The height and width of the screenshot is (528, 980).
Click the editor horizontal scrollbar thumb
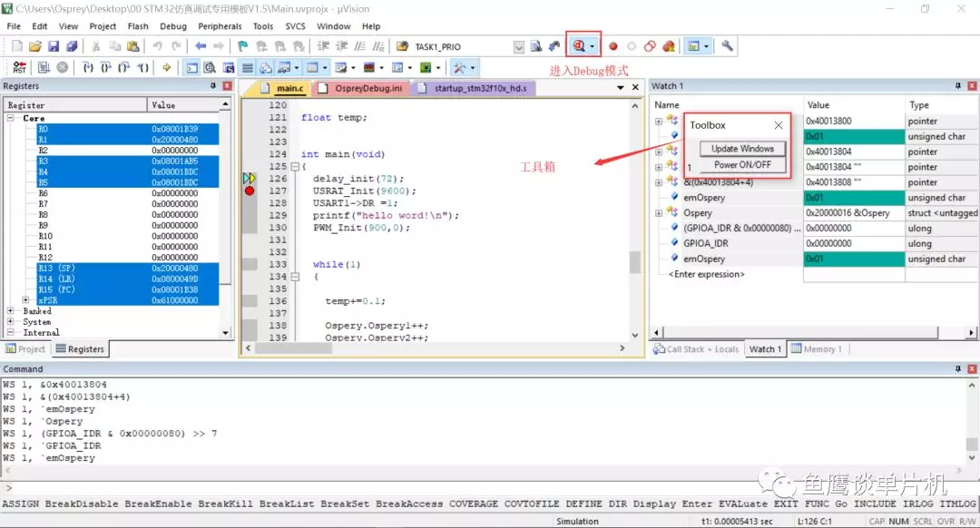[x=294, y=348]
